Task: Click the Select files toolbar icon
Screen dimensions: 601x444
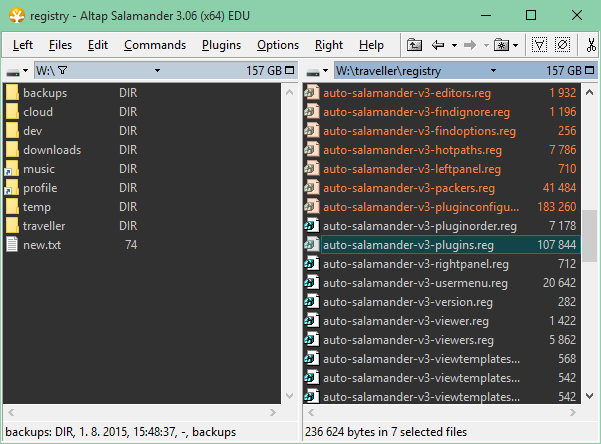Action: click(540, 45)
